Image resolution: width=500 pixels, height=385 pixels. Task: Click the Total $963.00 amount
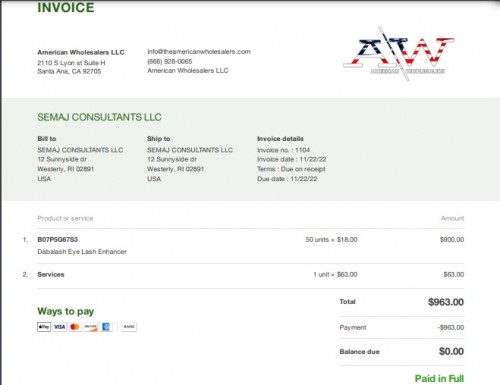tap(446, 302)
